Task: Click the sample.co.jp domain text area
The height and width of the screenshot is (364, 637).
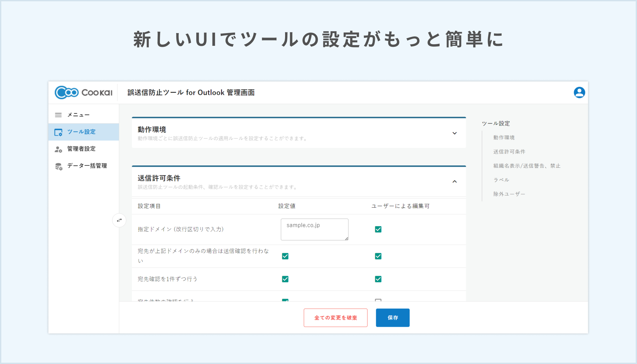Action: [314, 229]
